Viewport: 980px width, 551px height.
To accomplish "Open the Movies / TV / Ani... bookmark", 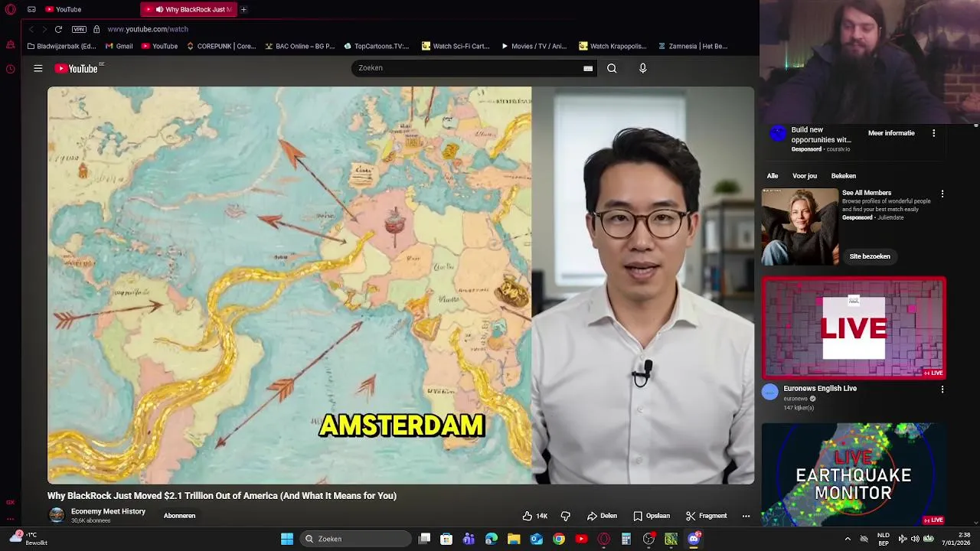I will 534,46.
